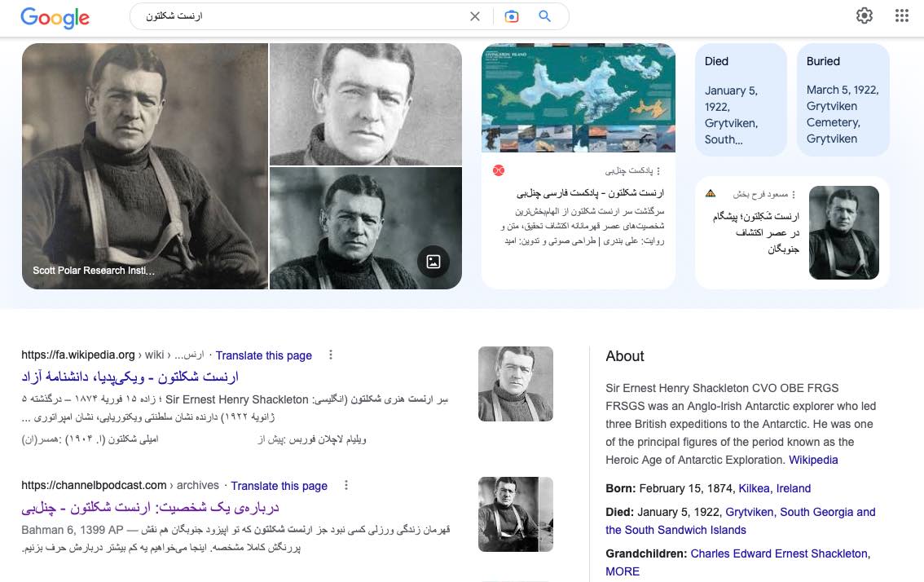Click the channelbpodcast.com URL

(x=94, y=485)
